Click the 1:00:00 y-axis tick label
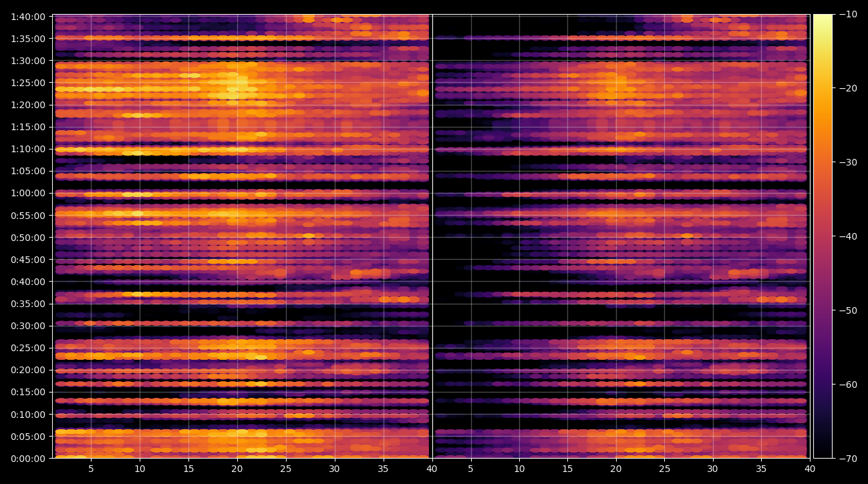The height and width of the screenshot is (484, 868). pos(29,194)
